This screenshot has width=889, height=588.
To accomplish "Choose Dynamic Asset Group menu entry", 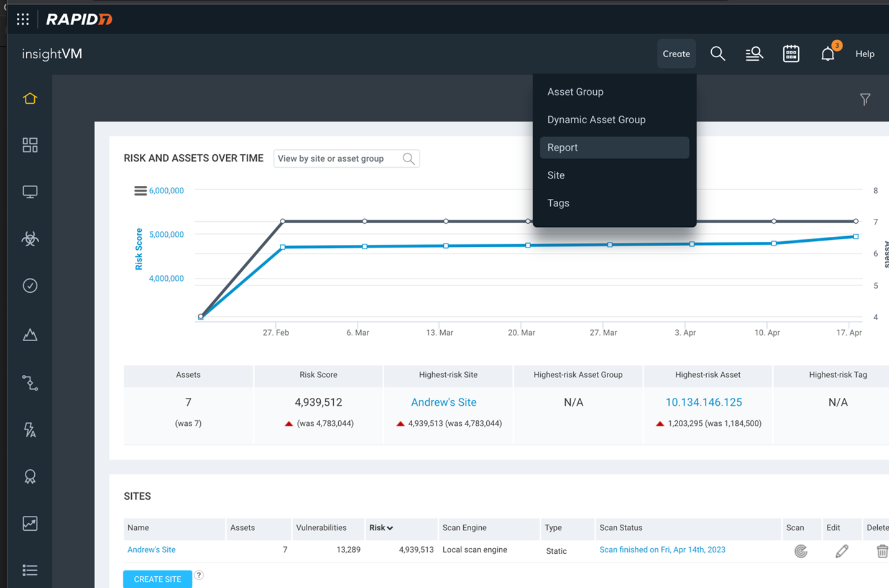I will pos(596,119).
